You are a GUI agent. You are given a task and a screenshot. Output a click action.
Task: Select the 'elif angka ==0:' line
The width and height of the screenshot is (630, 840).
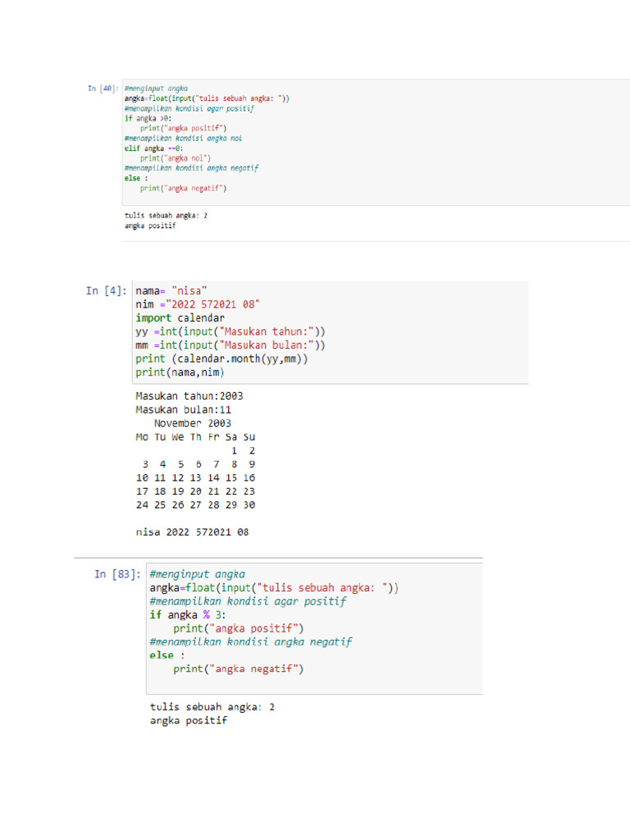(153, 148)
